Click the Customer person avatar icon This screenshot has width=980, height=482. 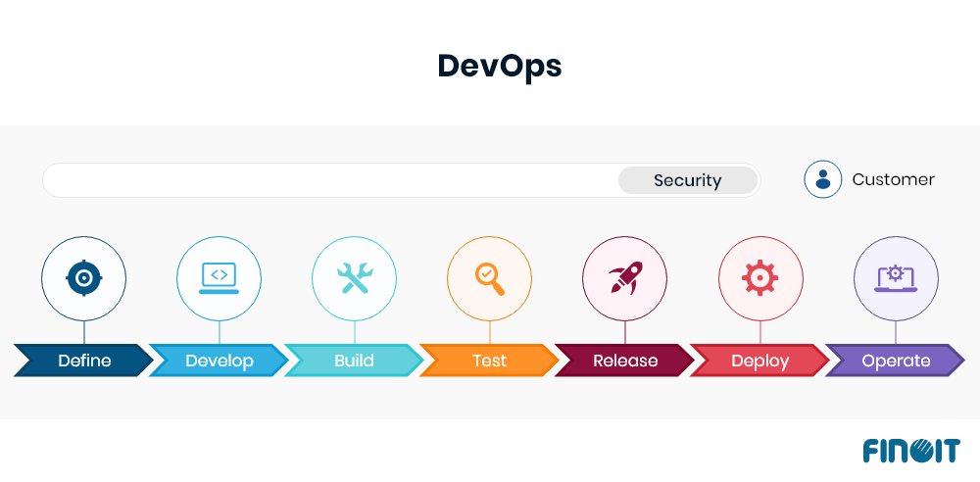(x=823, y=179)
